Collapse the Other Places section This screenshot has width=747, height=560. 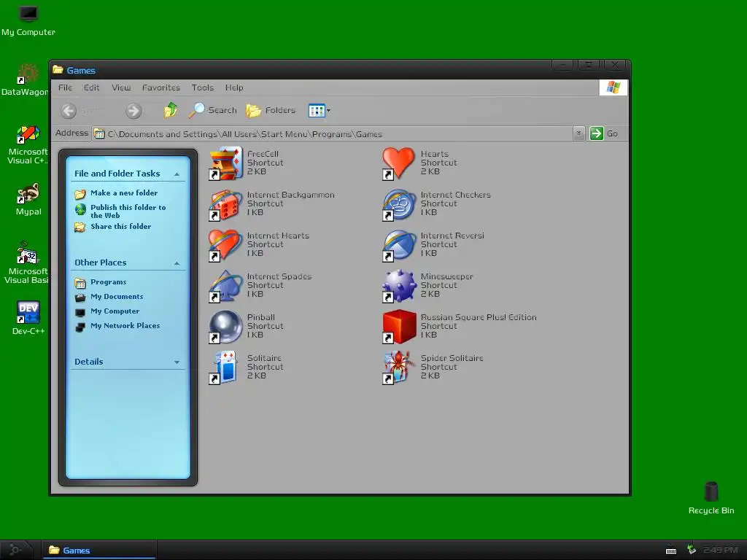pos(177,262)
